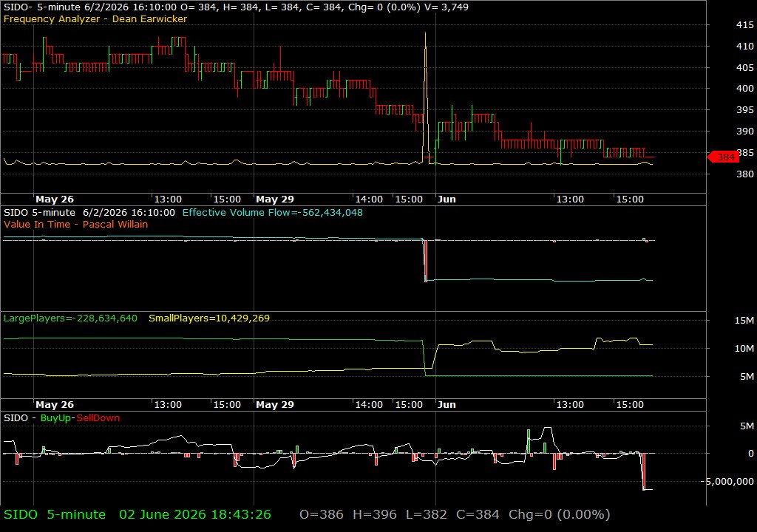Image resolution: width=757 pixels, height=532 pixels.
Task: Click the 380 price axis label
Action: [745, 174]
